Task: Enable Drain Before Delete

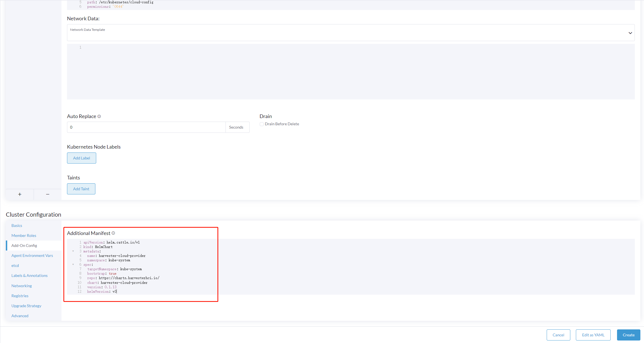Action: (261, 124)
